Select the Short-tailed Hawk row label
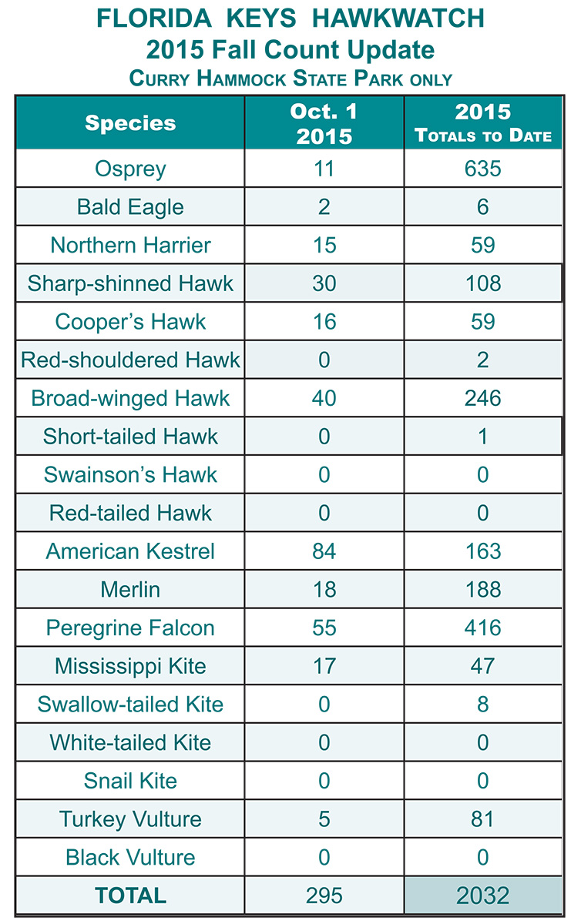This screenshot has height=924, width=581. coord(130,437)
